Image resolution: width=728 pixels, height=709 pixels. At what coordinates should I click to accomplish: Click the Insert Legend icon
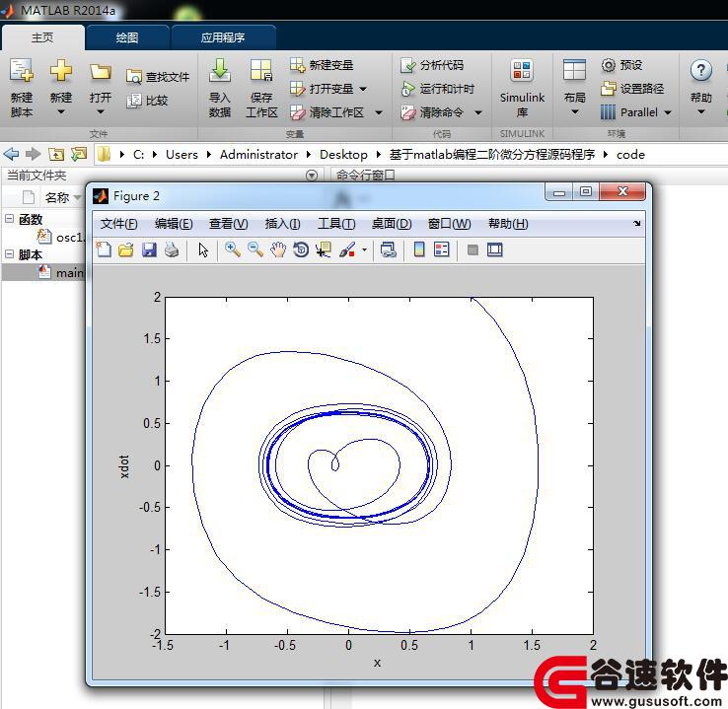[x=442, y=249]
